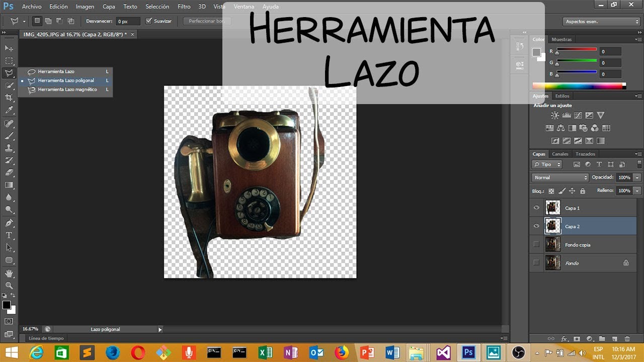This screenshot has width=644, height=362.
Task: Show the Fondo copia layer
Action: [536, 244]
